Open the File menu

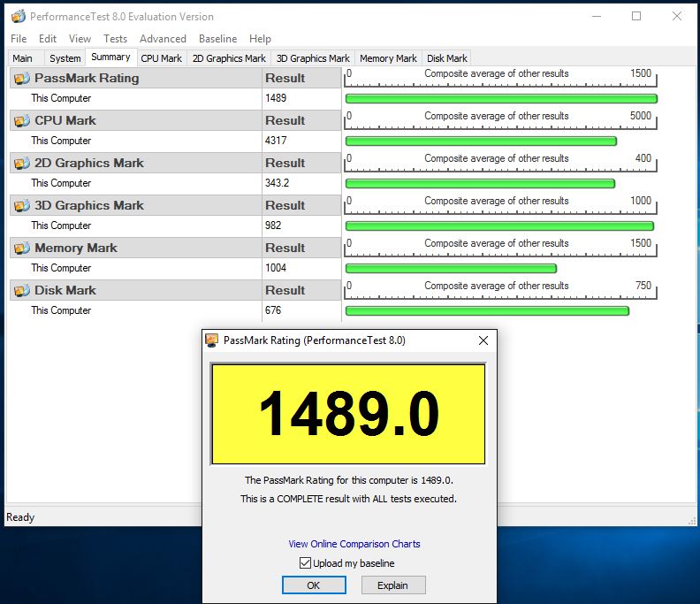[19, 39]
